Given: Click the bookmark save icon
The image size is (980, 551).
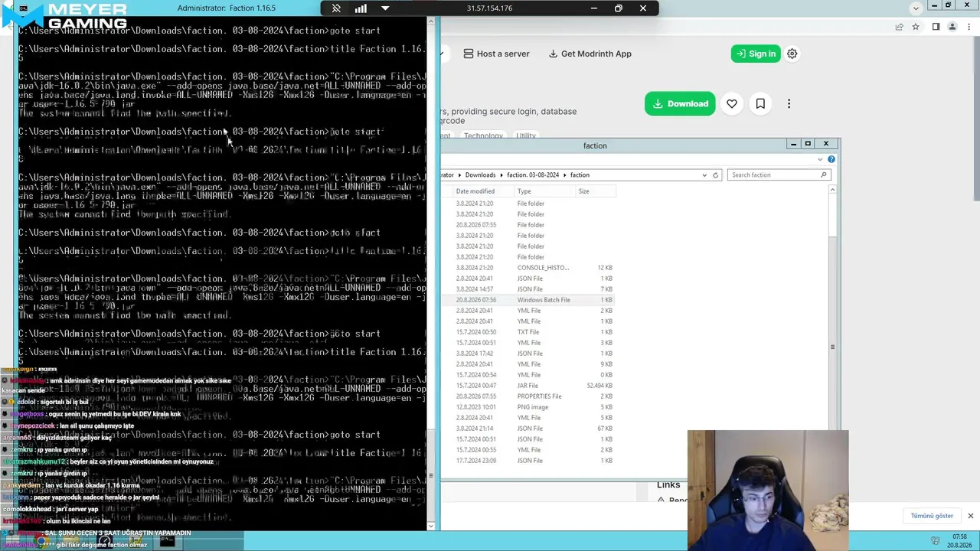Looking at the screenshot, I should coord(760,104).
